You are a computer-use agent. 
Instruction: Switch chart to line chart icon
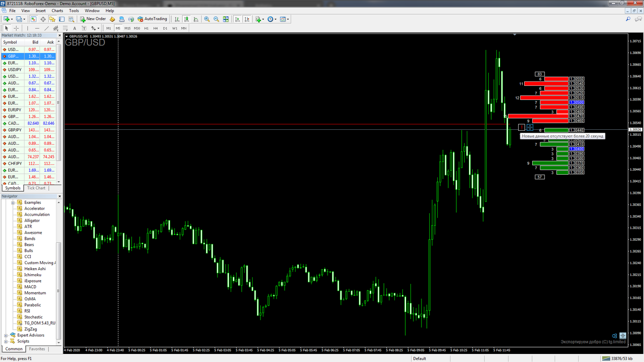[196, 19]
